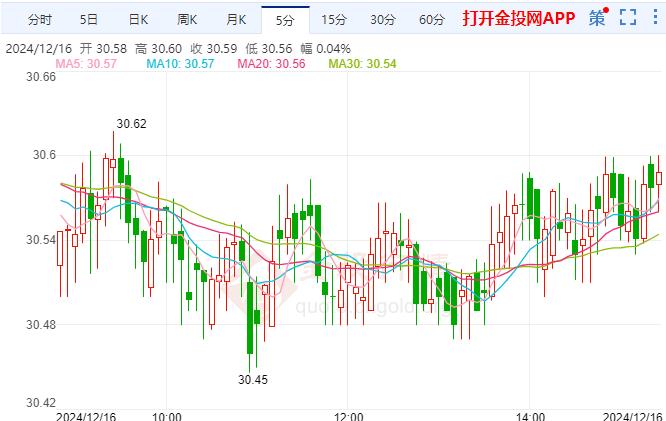Viewport: 666px width, 421px height.
Task: Click the 12:00 time axis label
Action: 348,415
